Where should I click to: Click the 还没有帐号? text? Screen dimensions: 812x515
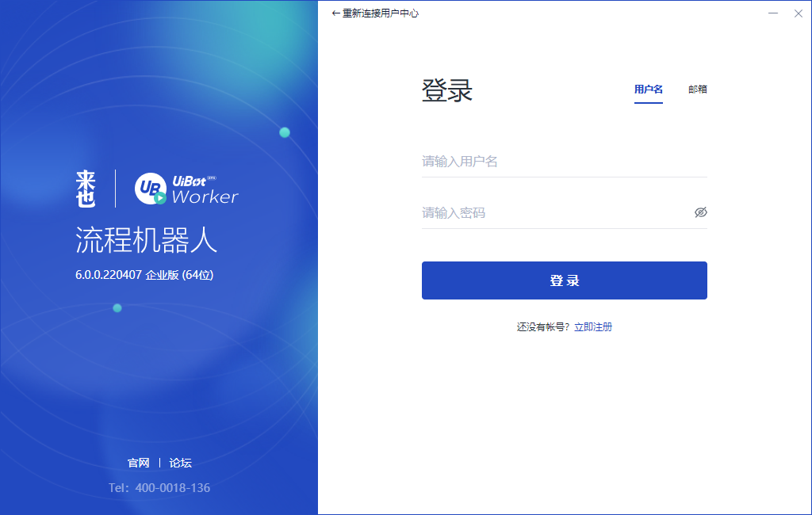(542, 327)
